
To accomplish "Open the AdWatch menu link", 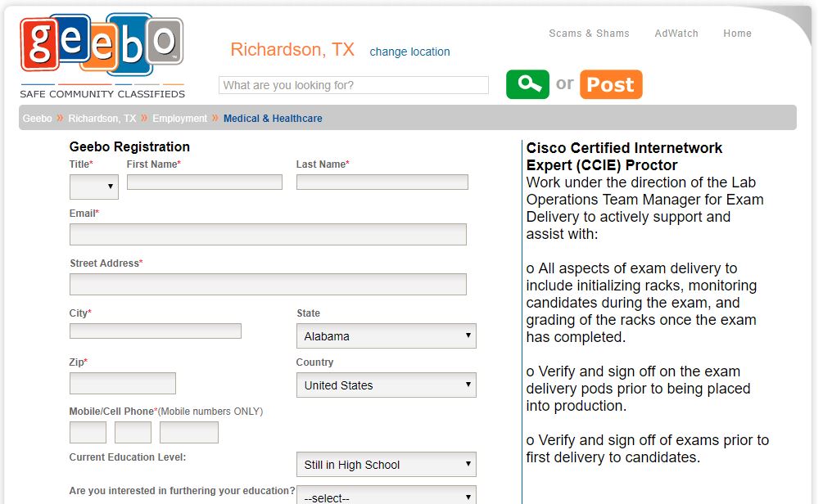I will [676, 34].
